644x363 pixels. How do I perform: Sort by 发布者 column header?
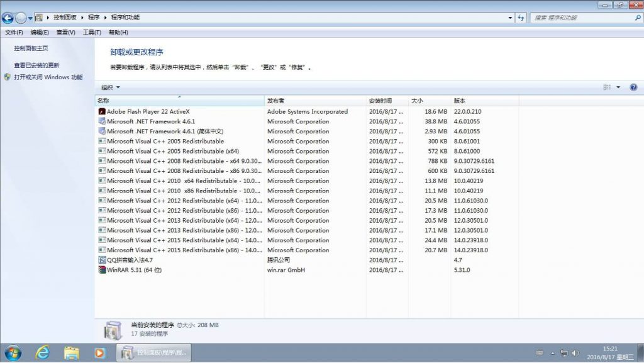315,101
